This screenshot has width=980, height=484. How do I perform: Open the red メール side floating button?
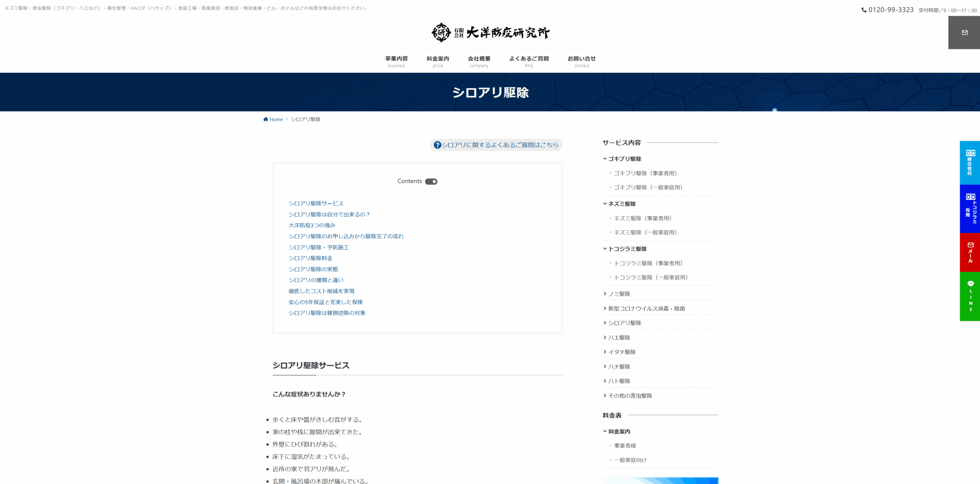(x=970, y=252)
